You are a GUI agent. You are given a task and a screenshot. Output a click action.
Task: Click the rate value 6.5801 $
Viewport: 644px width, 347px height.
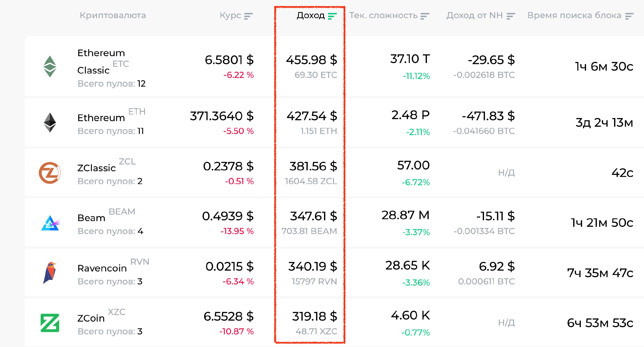(x=229, y=60)
